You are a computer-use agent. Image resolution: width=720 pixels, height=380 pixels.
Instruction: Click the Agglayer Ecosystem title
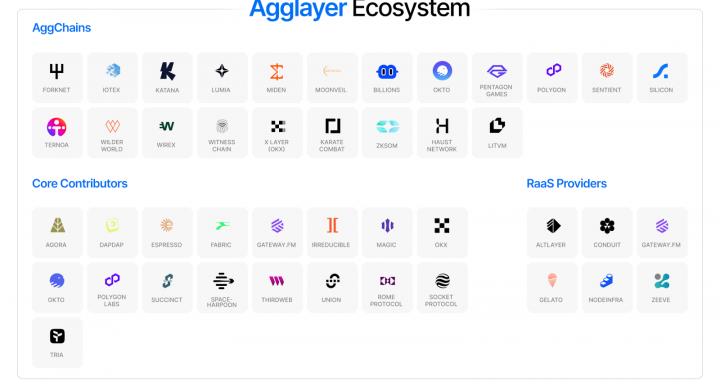tap(360, 8)
